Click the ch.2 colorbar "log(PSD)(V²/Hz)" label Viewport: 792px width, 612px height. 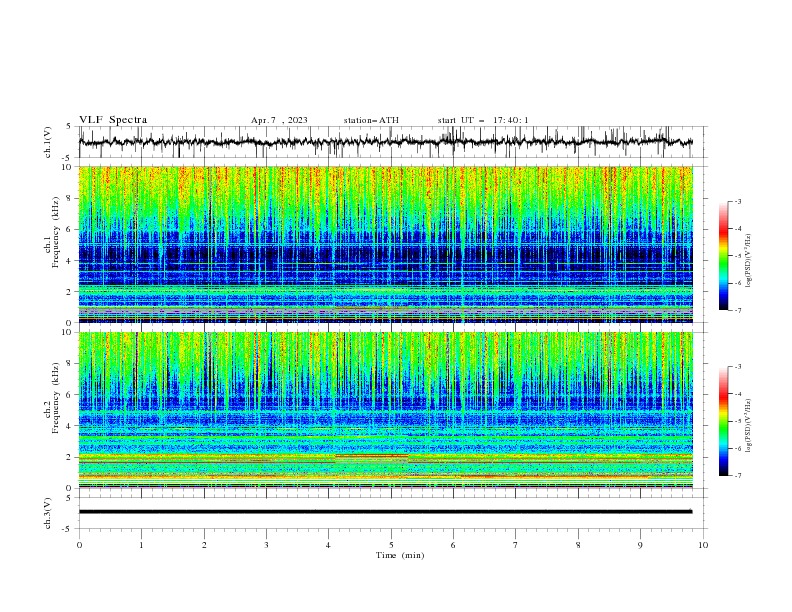click(x=748, y=426)
